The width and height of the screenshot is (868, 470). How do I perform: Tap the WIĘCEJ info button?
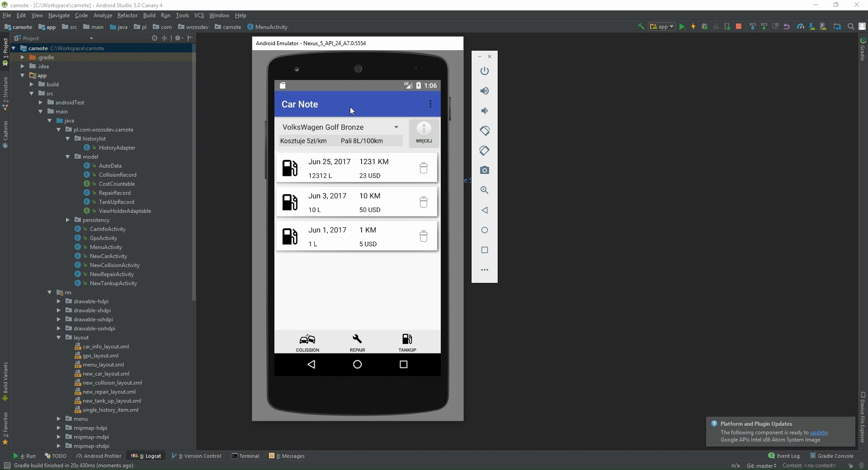tap(424, 133)
